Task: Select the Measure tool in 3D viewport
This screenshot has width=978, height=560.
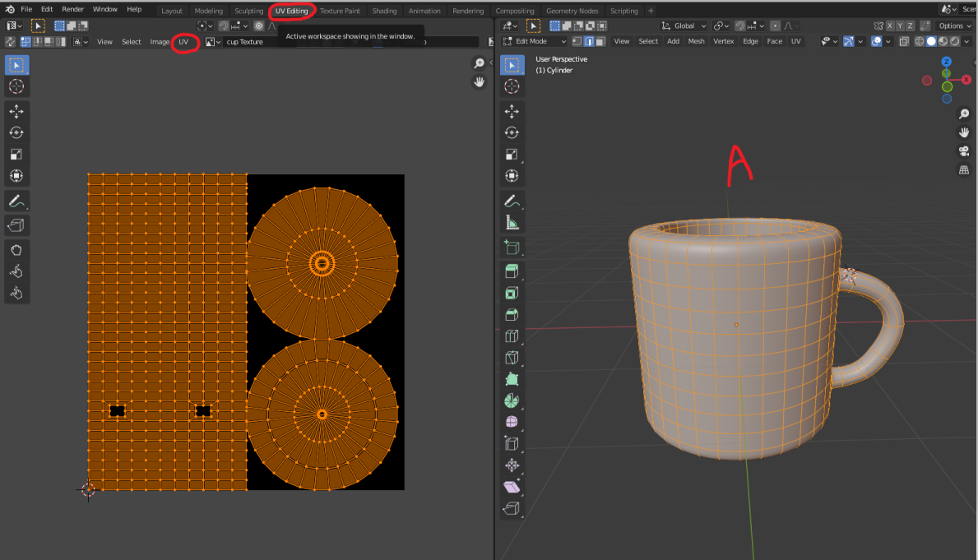Action: pyautogui.click(x=512, y=222)
